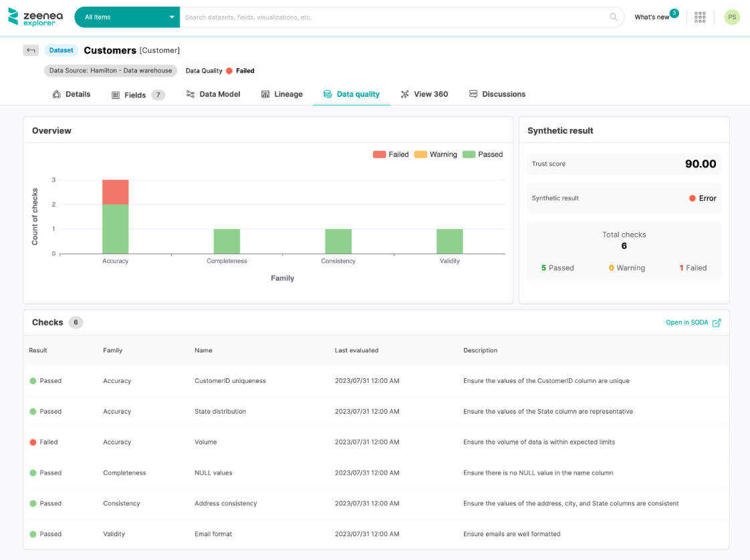Click the Zeenea Explorer logo

point(32,17)
